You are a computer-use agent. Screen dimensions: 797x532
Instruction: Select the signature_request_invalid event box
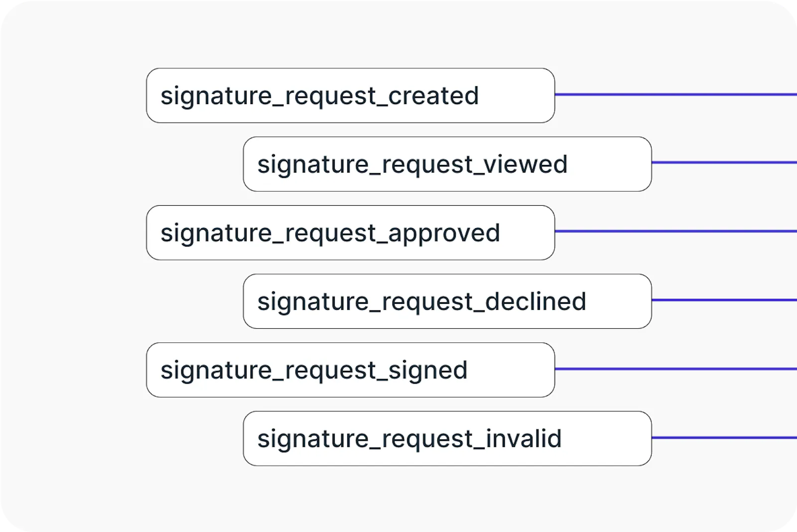point(447,438)
